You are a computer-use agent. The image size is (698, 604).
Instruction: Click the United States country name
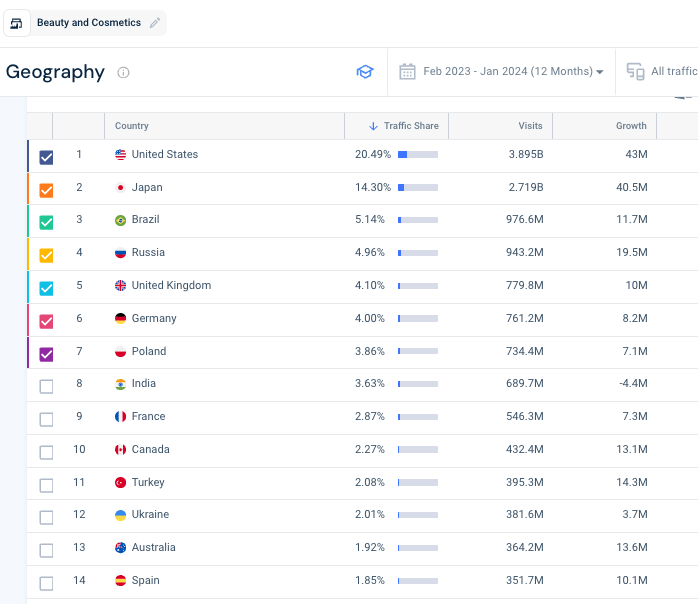point(165,154)
